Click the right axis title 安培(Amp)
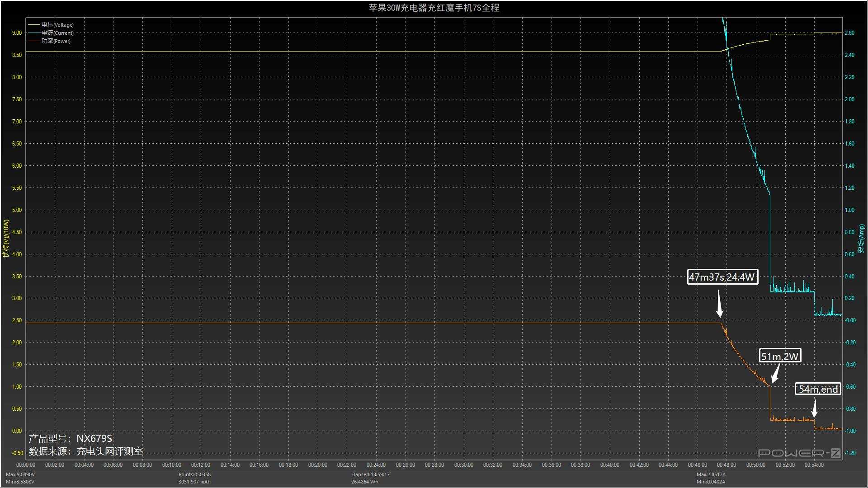 [x=862, y=238]
